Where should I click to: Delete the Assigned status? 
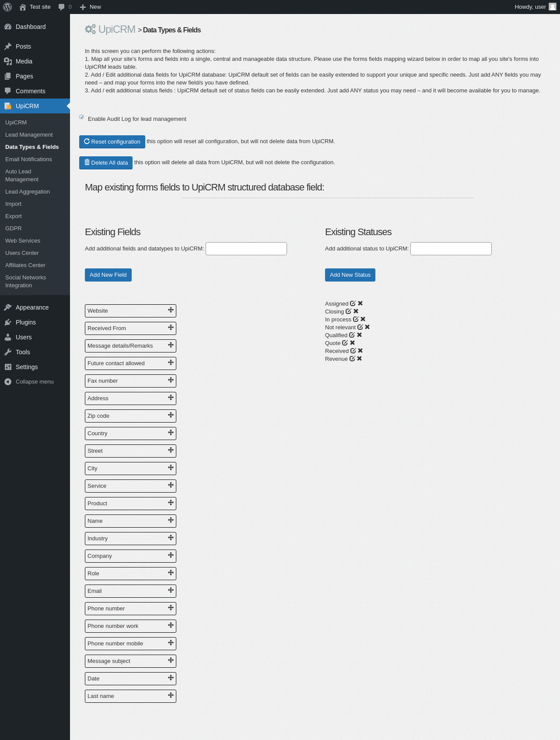point(360,303)
